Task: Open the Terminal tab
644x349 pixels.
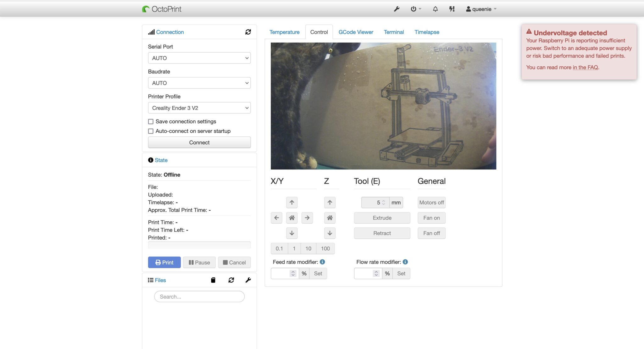Action: (394, 32)
